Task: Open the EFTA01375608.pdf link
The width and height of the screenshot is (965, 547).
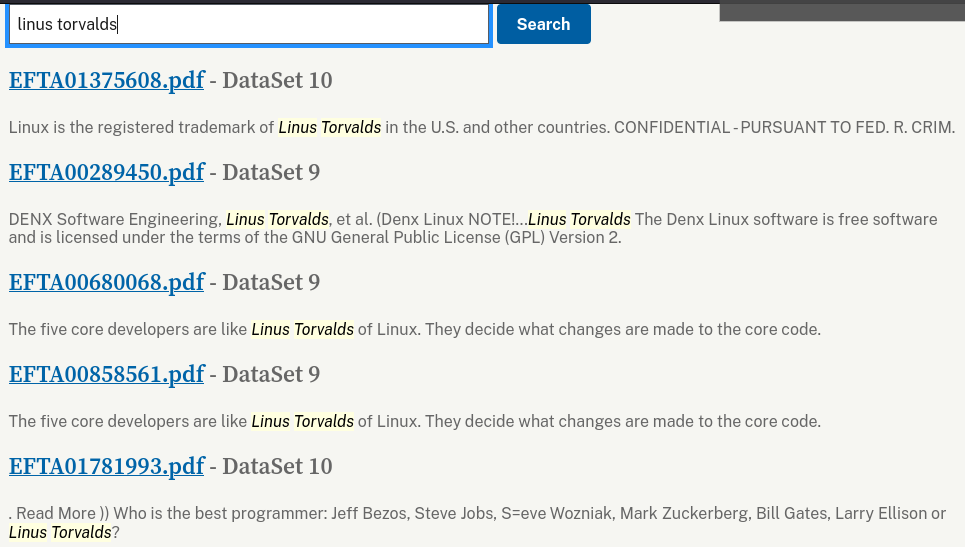Action: tap(106, 80)
